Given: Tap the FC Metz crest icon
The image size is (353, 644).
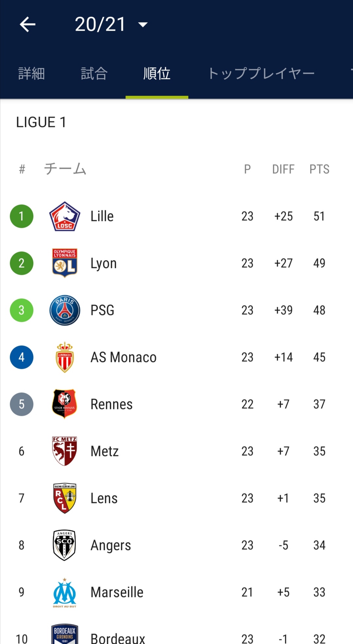Looking at the screenshot, I should 65,451.
